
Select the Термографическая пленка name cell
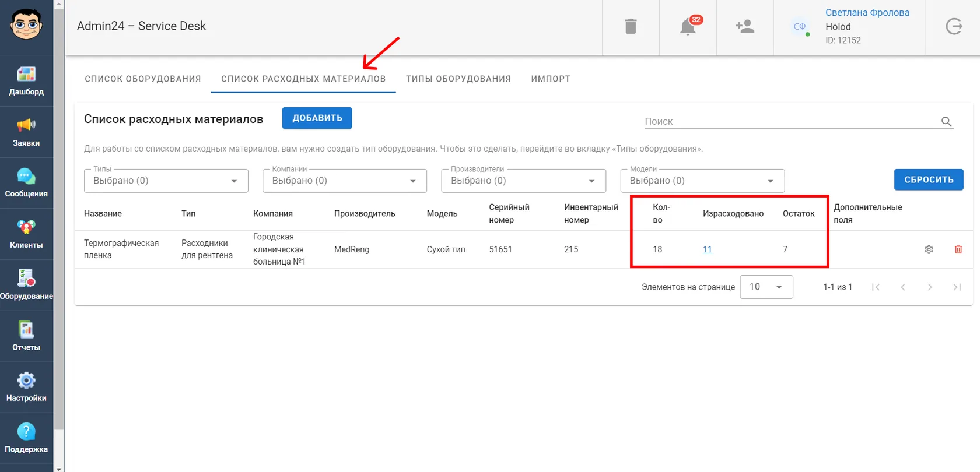[x=121, y=249]
